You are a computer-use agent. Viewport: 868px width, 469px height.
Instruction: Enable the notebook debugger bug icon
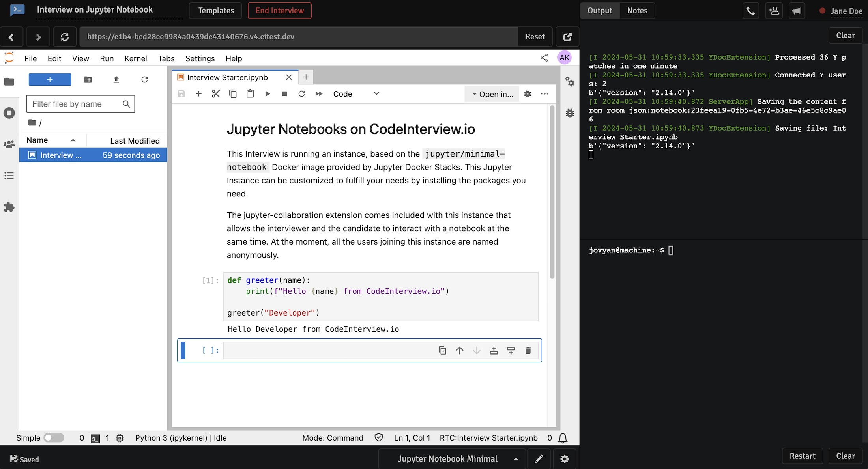tap(528, 94)
